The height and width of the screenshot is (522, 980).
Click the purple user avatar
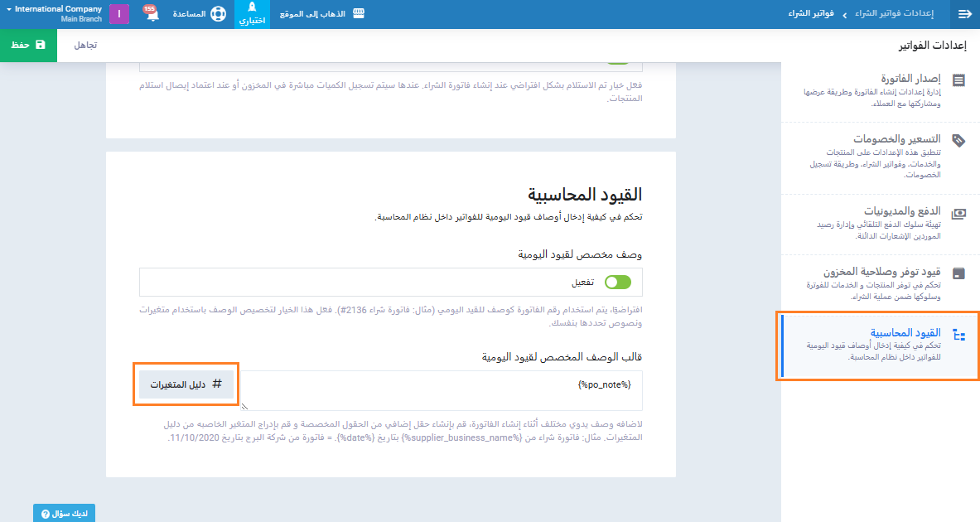pyautogui.click(x=119, y=15)
